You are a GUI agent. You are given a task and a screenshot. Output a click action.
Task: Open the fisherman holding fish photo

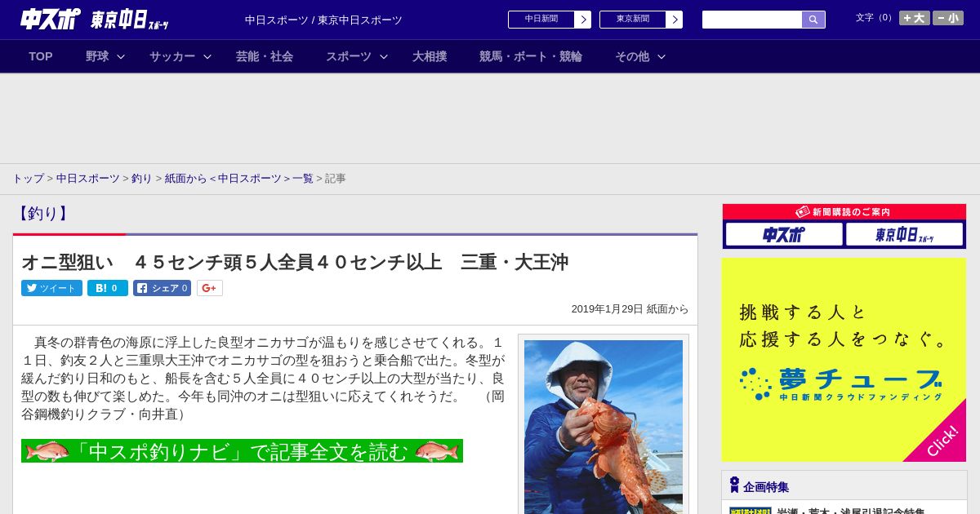(x=604, y=427)
